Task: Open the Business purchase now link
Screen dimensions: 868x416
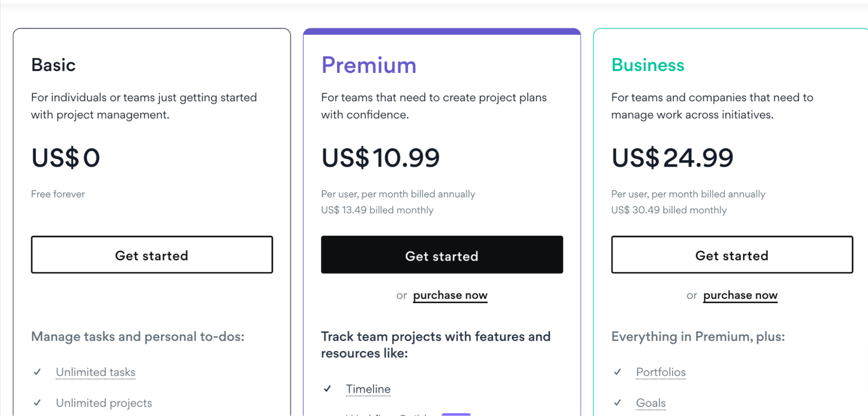Action: coord(740,295)
